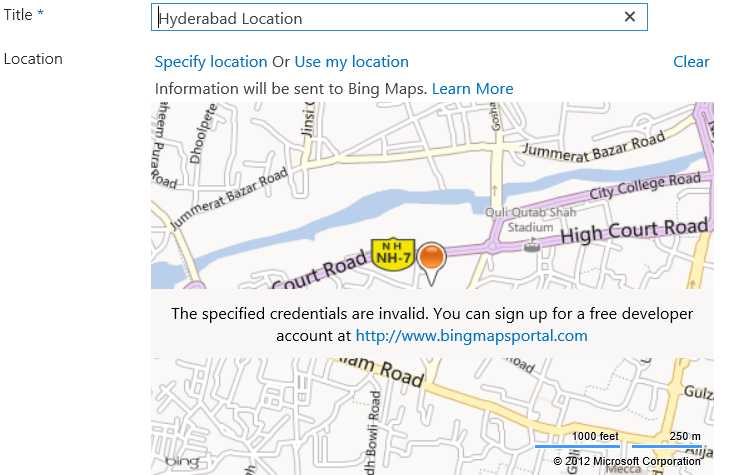The width and height of the screenshot is (732, 475).
Task: Select the Use my location link
Action: 352,62
